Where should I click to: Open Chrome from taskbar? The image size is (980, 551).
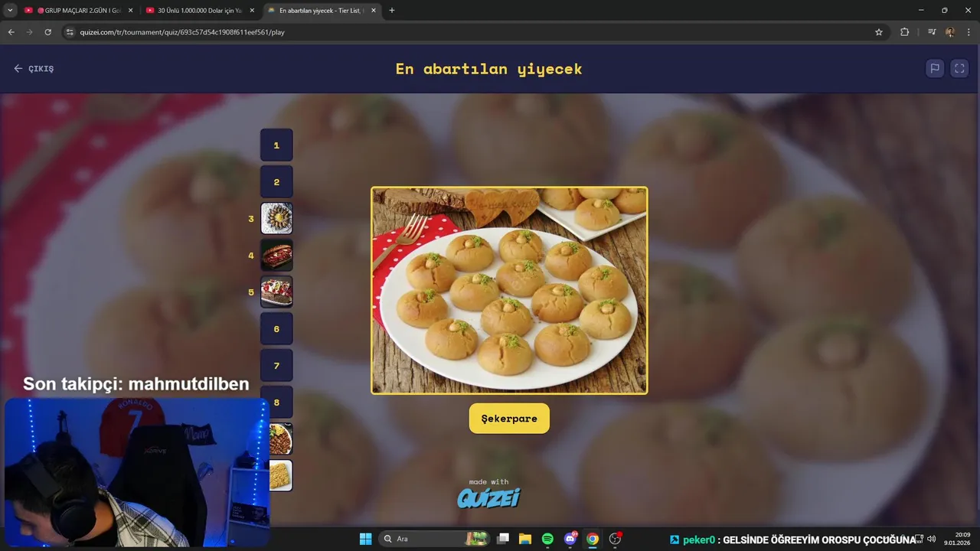pyautogui.click(x=593, y=539)
